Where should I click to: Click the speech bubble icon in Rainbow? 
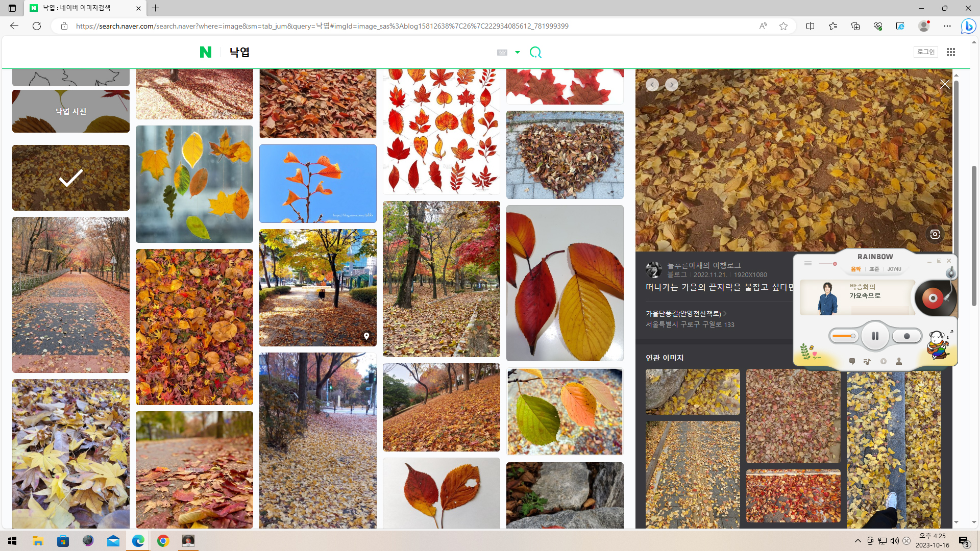click(852, 361)
